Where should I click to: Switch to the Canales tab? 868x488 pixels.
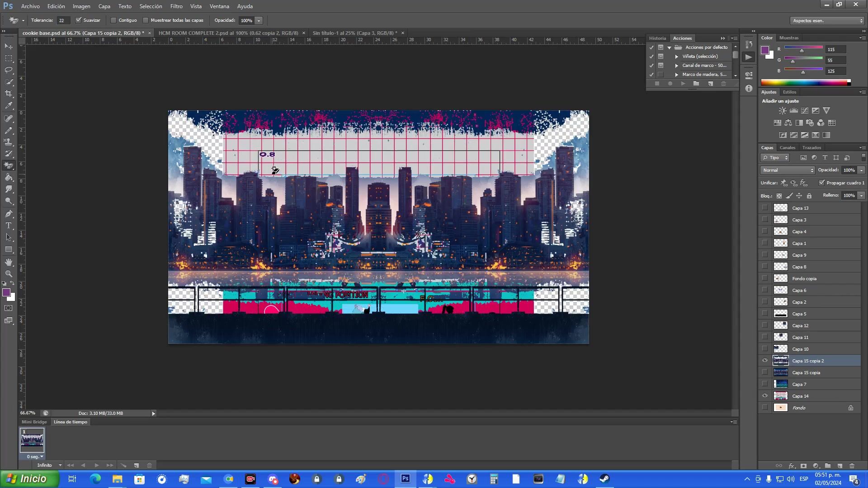787,148
